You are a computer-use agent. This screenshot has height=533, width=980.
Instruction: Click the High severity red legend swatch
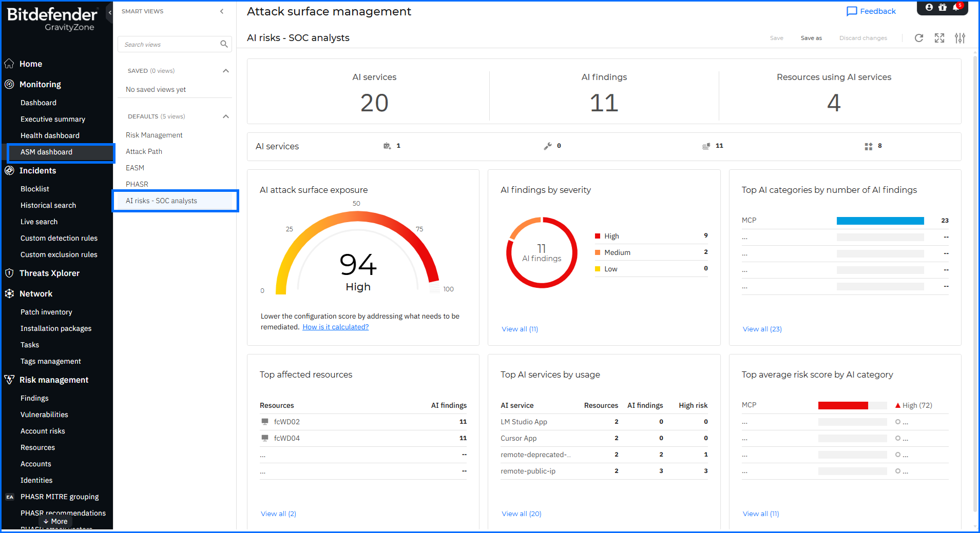[x=598, y=236]
